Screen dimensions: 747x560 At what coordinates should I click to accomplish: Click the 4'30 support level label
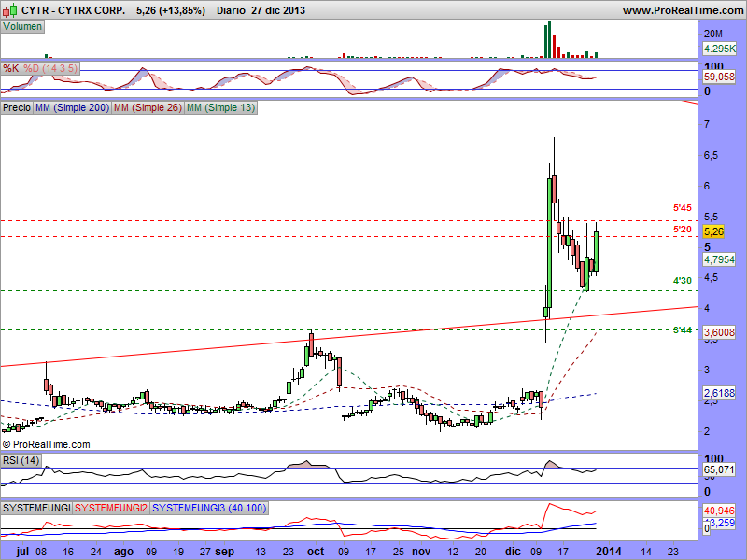[x=683, y=281]
